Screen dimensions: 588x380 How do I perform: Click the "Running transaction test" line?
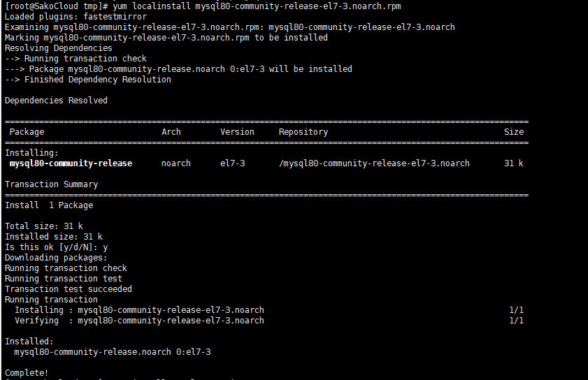click(64, 279)
